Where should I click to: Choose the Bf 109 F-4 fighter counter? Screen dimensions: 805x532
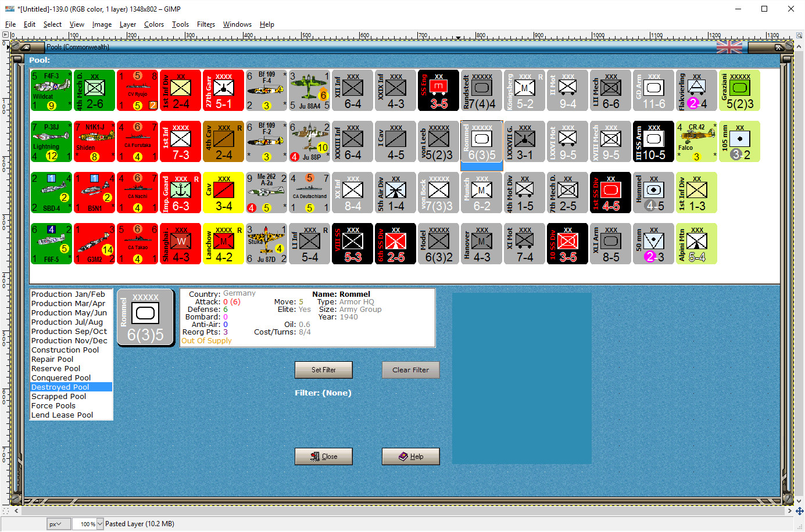266,91
